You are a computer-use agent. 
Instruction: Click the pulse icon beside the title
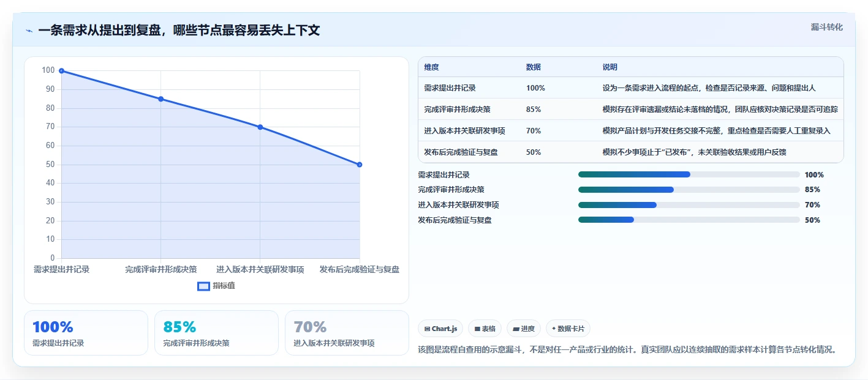(x=29, y=31)
